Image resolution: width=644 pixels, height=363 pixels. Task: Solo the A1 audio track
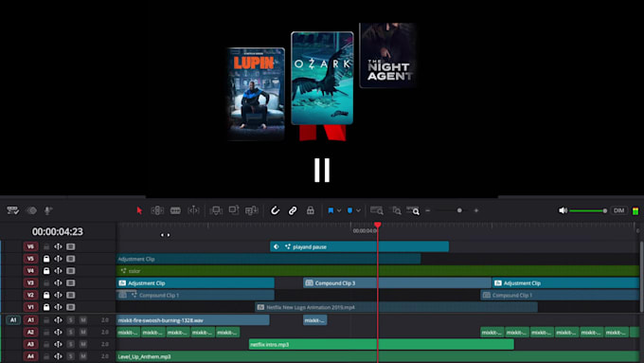click(x=71, y=319)
